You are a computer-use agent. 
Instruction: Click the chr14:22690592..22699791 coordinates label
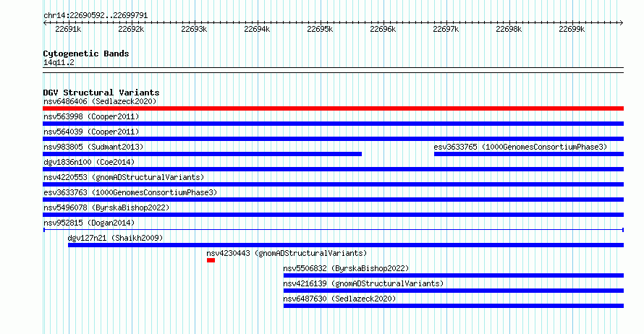[x=96, y=16]
